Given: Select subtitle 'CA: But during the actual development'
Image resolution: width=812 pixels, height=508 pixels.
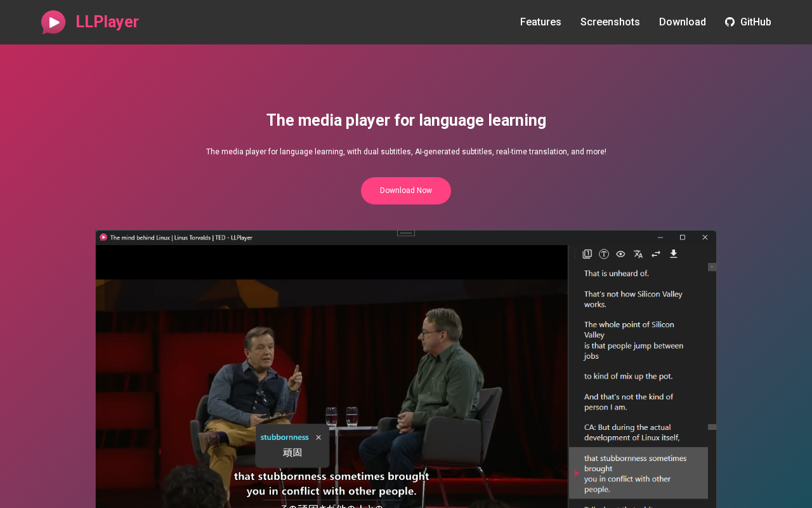Looking at the screenshot, I should [x=632, y=432].
